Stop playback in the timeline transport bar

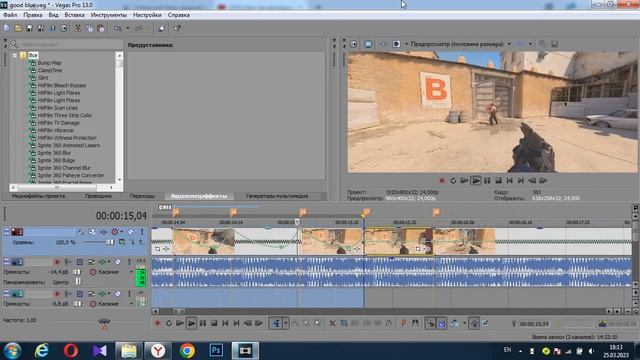[x=214, y=323]
